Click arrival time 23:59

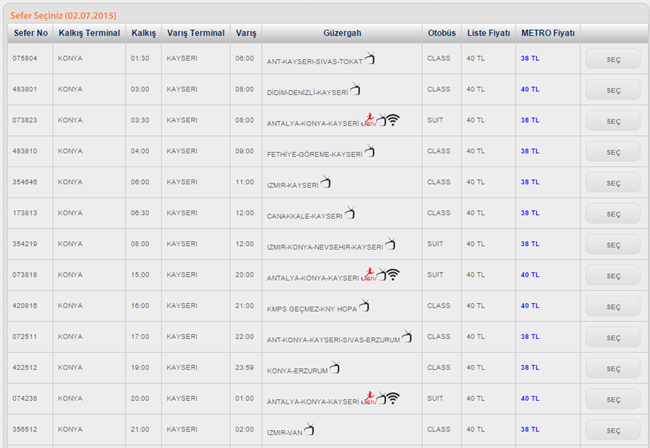pos(245,367)
